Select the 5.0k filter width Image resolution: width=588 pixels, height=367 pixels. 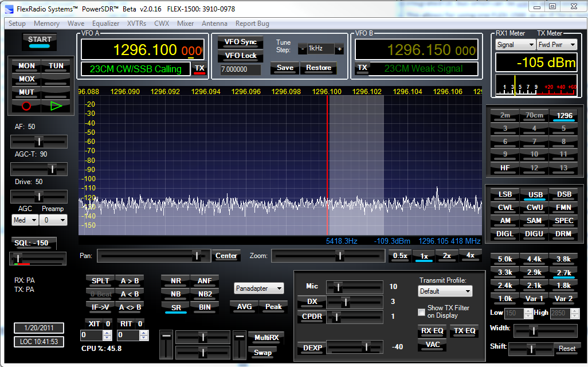pos(505,259)
